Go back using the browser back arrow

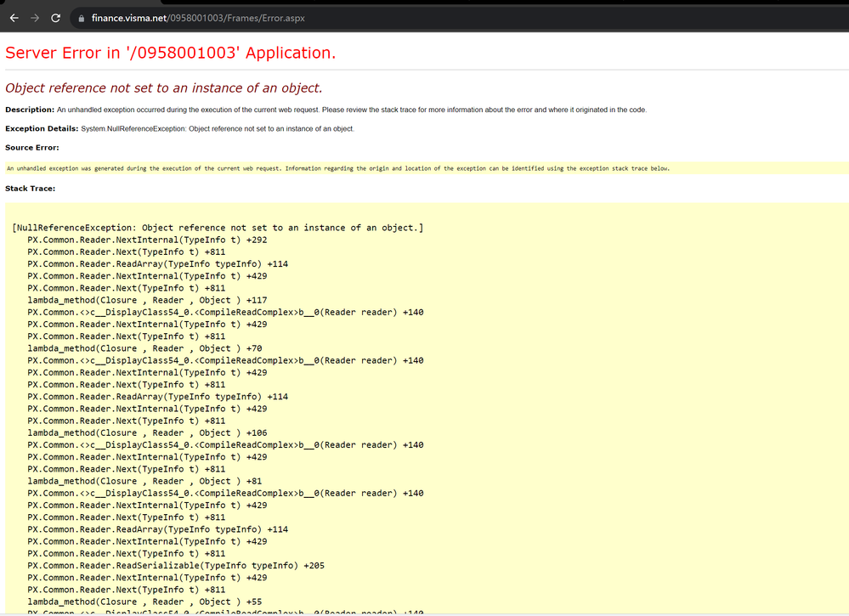click(x=14, y=18)
